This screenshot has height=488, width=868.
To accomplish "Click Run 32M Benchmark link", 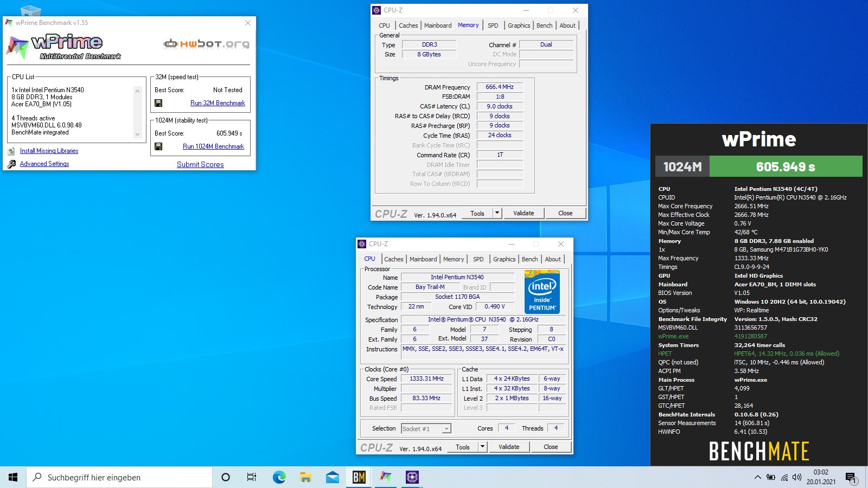I will click(218, 103).
